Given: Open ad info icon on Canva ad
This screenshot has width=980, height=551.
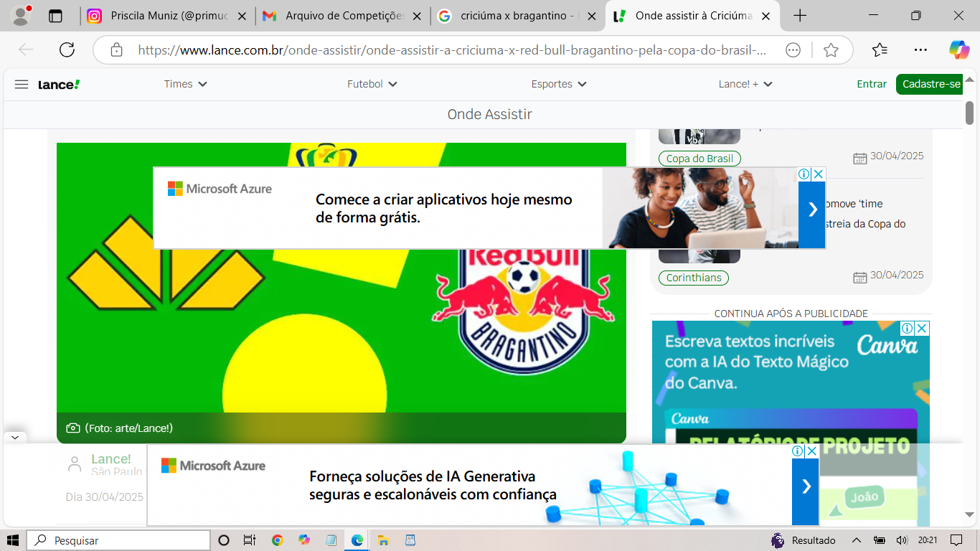Looking at the screenshot, I should 908,329.
